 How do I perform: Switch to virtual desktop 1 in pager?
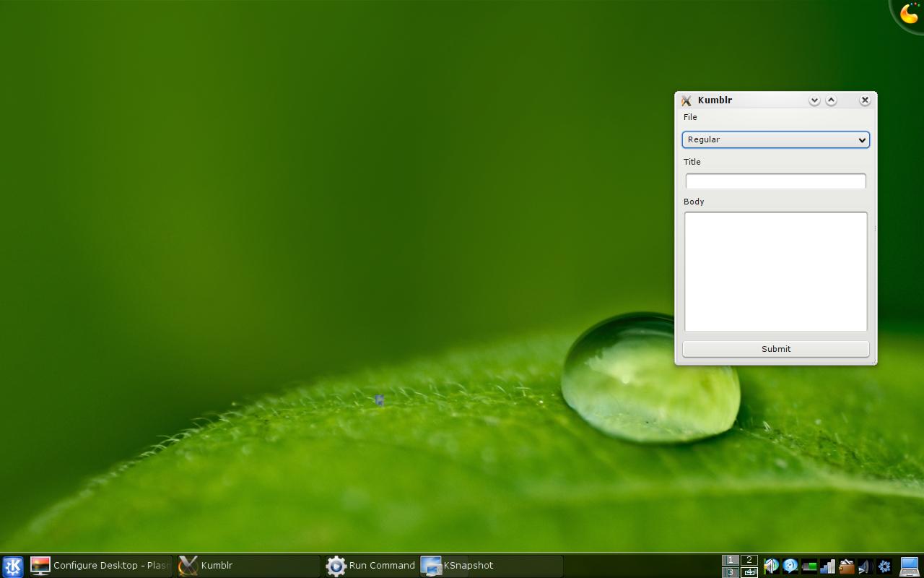pyautogui.click(x=731, y=560)
